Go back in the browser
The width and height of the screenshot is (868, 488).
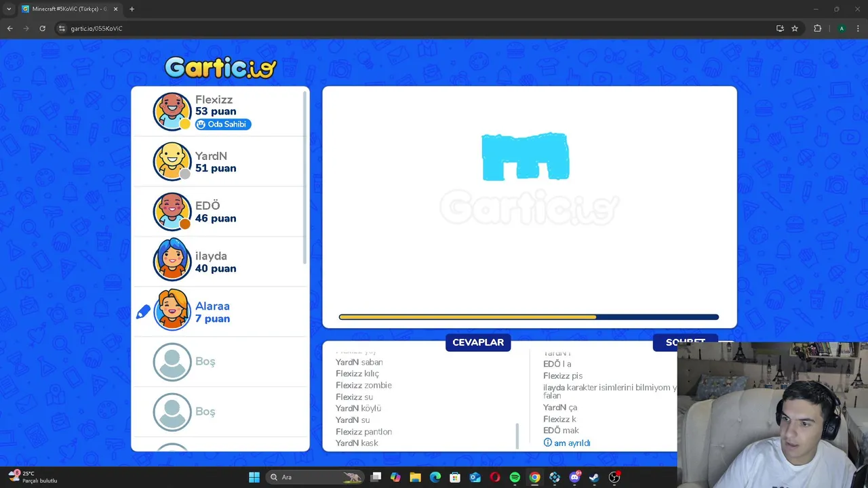(9, 28)
